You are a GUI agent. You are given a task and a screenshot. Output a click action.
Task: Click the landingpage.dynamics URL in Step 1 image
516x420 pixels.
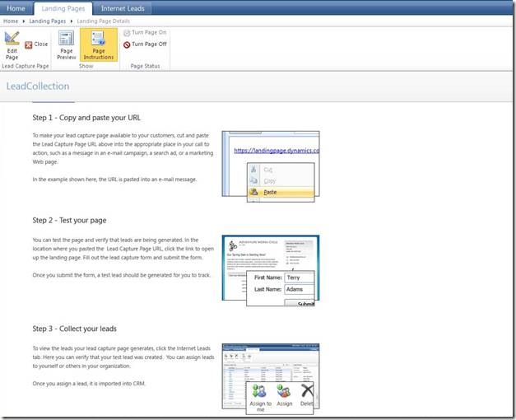(276, 151)
